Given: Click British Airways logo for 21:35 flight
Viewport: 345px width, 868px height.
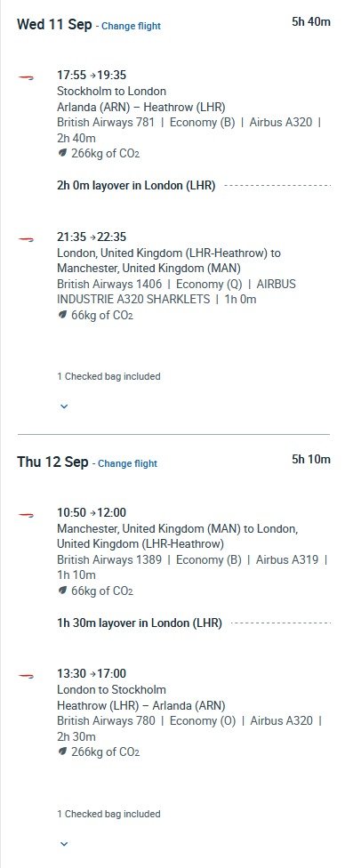Looking at the screenshot, I should pos(26,239).
